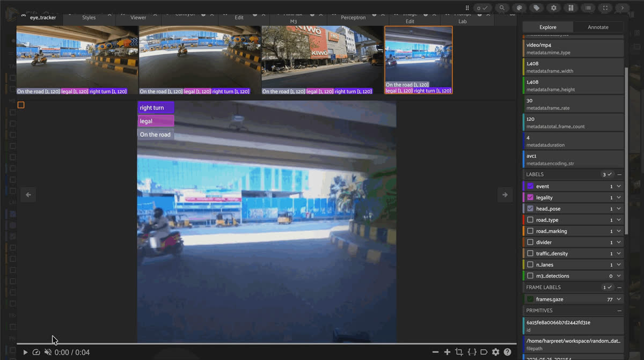This screenshot has width=644, height=360.
Task: Click the grid dots icon in top bar
Action: point(467,8)
